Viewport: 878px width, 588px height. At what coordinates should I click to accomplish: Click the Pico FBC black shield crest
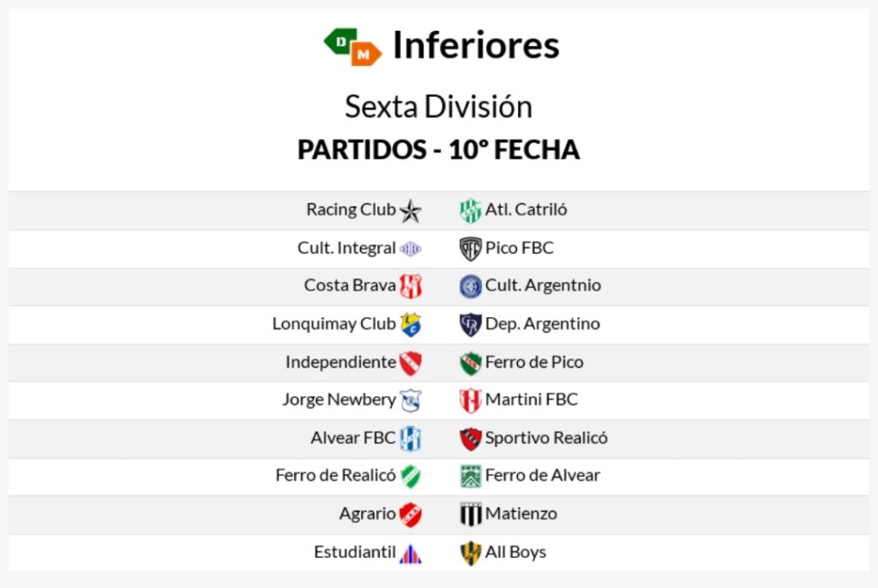pyautogui.click(x=471, y=249)
